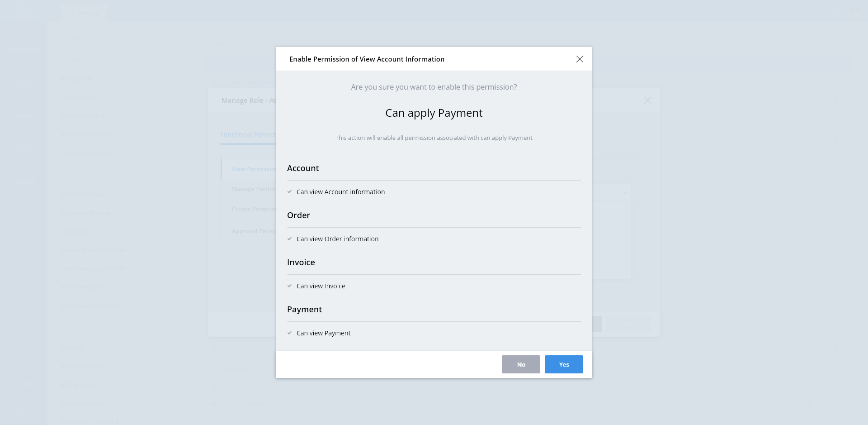Select View Permission in the side list
This screenshot has height=425, width=868.
coord(253,169)
